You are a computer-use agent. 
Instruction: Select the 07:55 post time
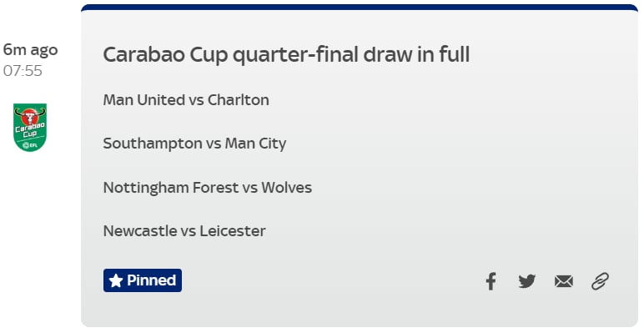pyautogui.click(x=23, y=71)
